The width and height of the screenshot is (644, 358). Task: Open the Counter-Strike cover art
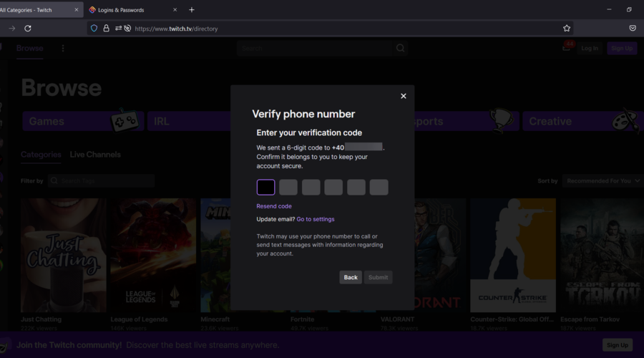click(x=513, y=255)
